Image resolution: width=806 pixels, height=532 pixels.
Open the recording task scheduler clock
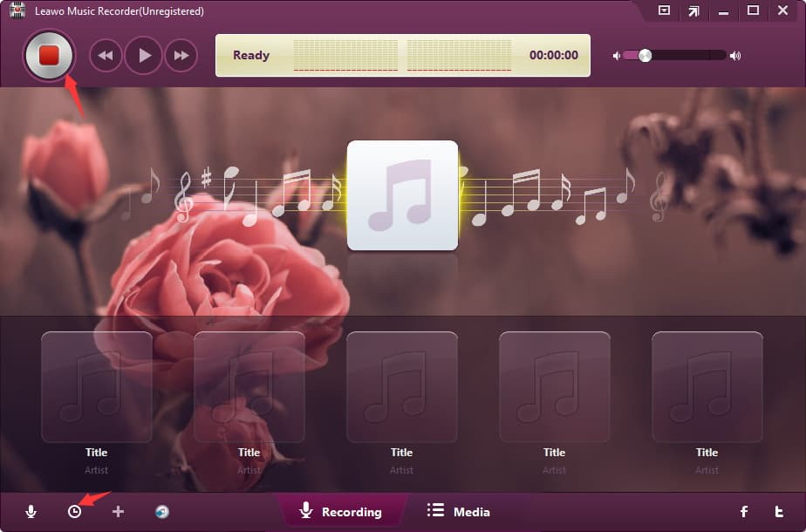point(75,512)
